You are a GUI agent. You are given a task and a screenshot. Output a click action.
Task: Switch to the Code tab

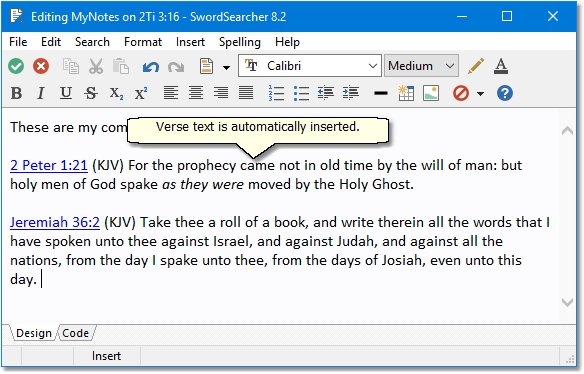pos(76,333)
